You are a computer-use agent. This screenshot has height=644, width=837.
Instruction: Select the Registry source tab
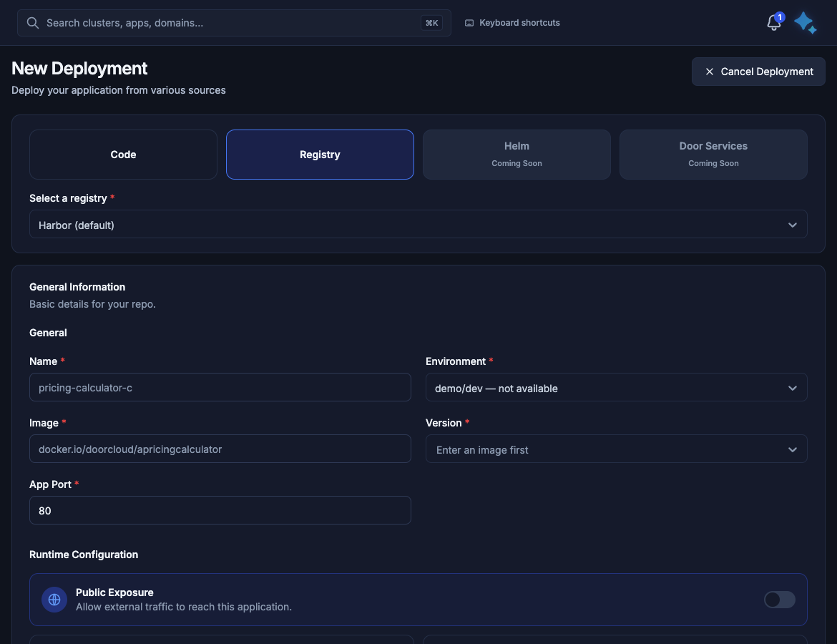(x=320, y=155)
